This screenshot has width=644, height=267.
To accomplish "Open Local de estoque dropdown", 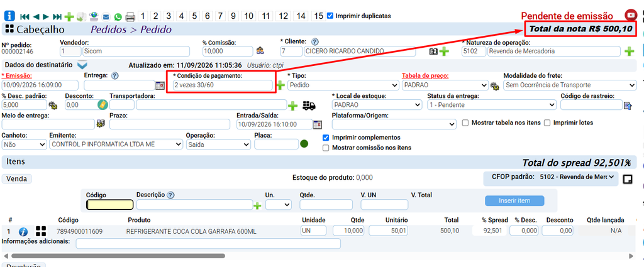I will [x=377, y=104].
